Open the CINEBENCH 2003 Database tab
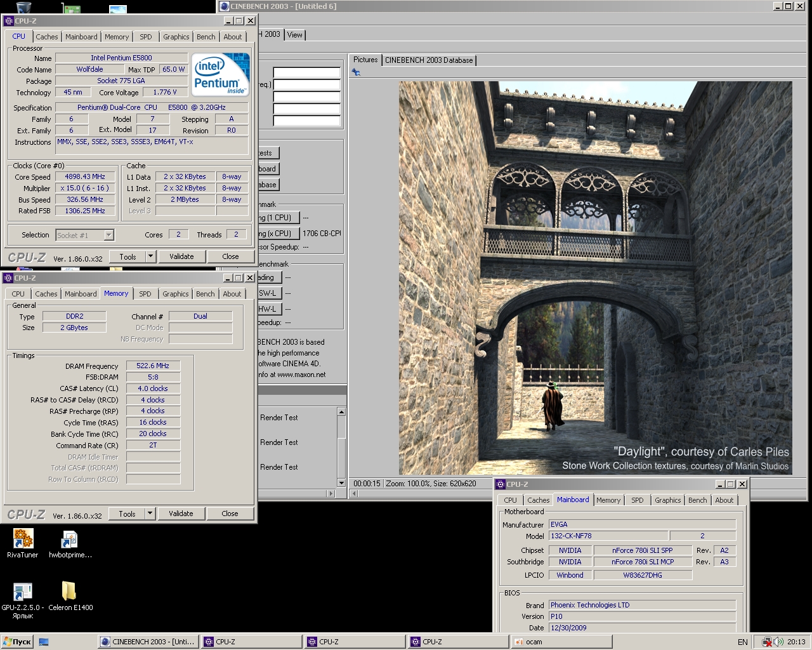Screen dimensions: 812x650 point(429,60)
